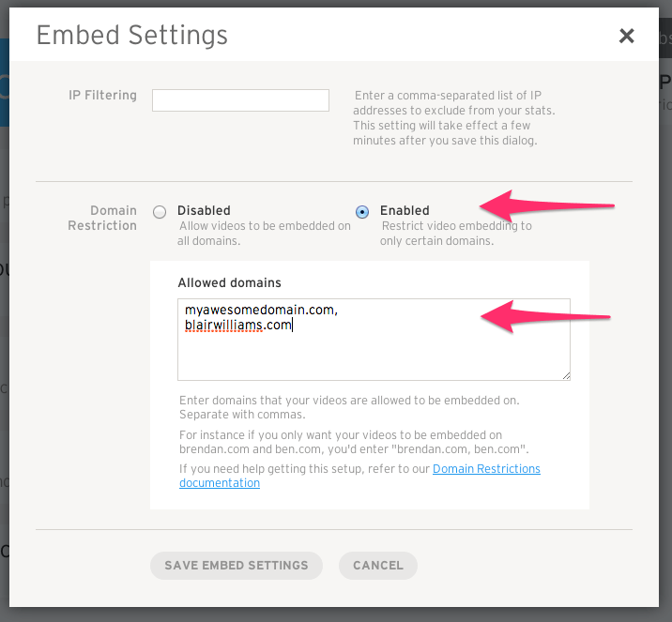Click the underlined blairwilliams.com entry

click(x=237, y=326)
